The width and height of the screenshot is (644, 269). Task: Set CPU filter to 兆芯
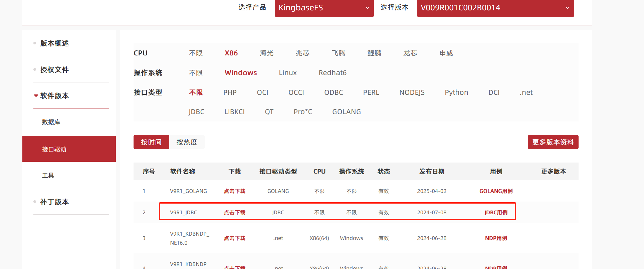coord(302,53)
